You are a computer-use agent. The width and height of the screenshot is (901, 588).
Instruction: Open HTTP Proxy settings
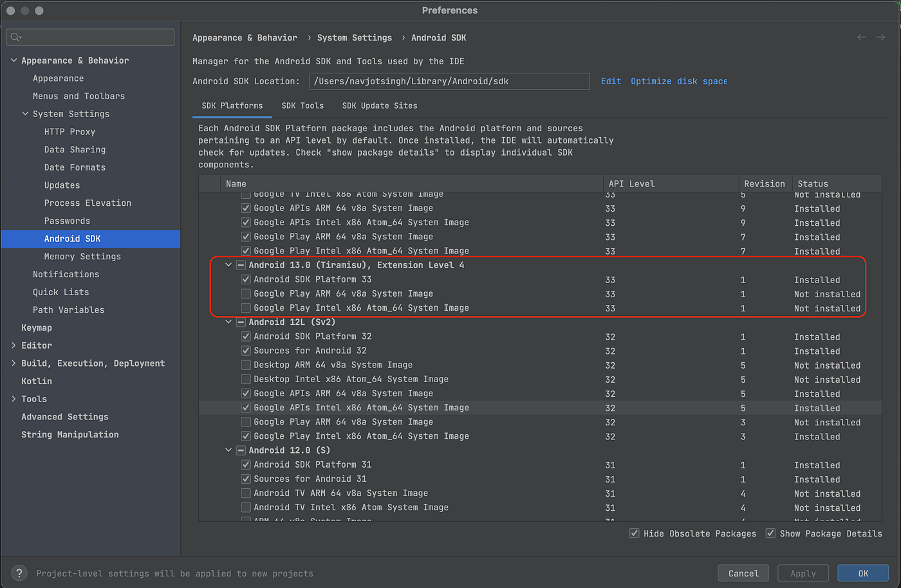pyautogui.click(x=70, y=132)
